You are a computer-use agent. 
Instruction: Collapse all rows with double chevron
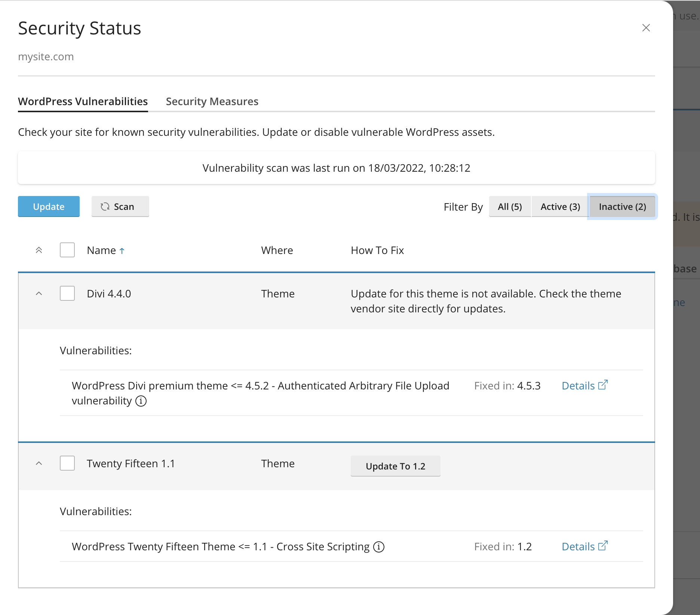(39, 250)
